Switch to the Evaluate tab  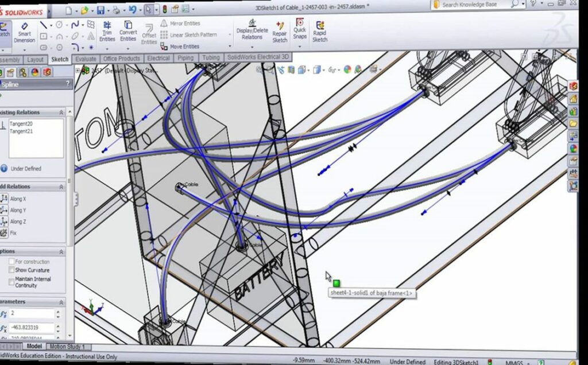[x=86, y=58]
